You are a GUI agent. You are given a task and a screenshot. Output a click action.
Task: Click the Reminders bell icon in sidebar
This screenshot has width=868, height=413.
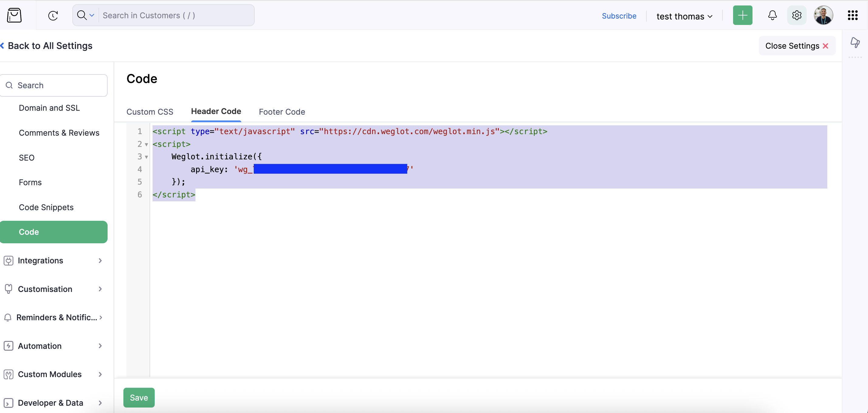8,318
